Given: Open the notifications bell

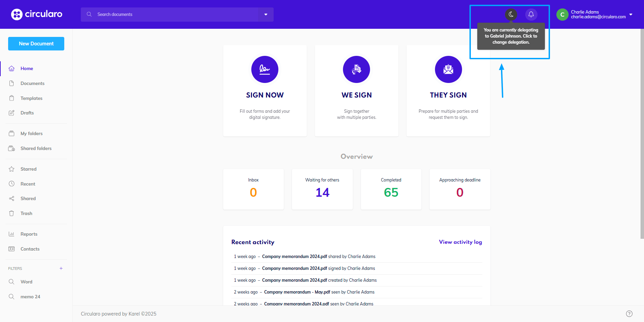Looking at the screenshot, I should tap(531, 15).
